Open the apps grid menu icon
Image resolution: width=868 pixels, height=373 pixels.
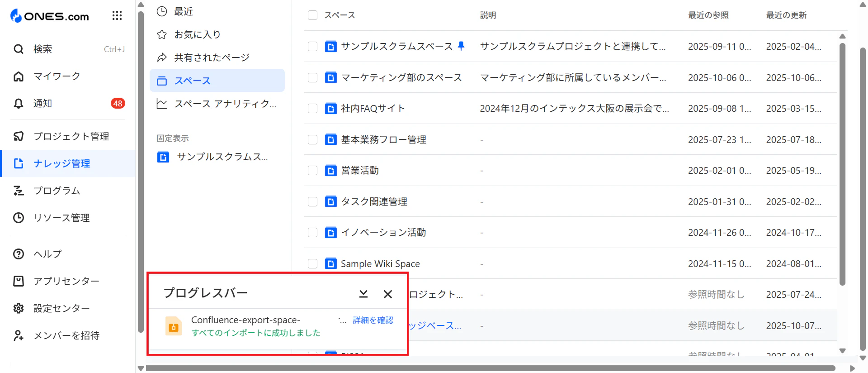117,16
